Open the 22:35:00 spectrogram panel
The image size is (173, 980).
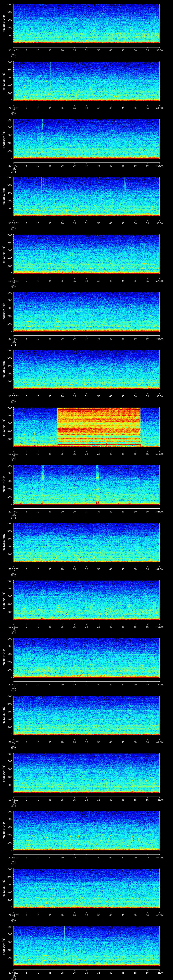(86, 369)
